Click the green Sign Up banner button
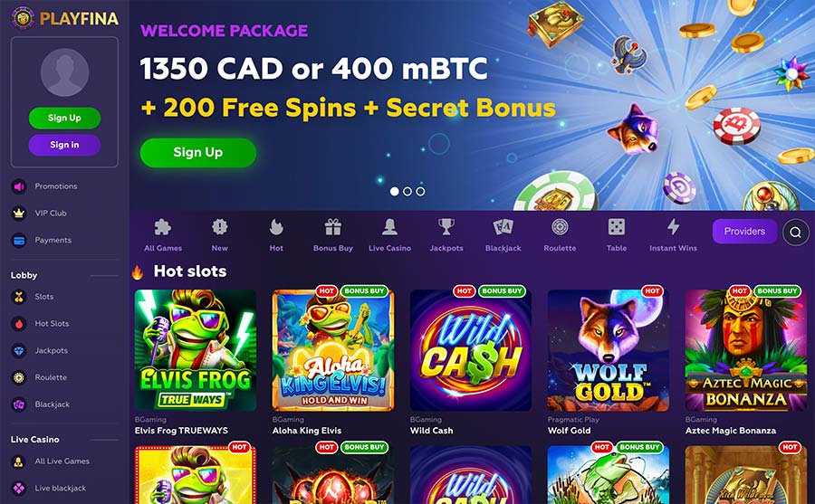 (198, 152)
